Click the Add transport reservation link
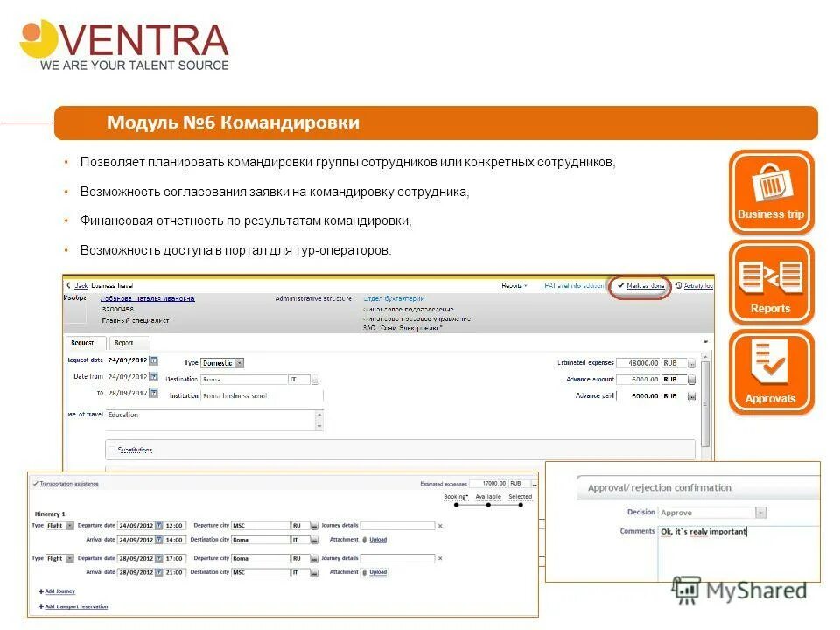The height and width of the screenshot is (630, 840). pyautogui.click(x=73, y=606)
